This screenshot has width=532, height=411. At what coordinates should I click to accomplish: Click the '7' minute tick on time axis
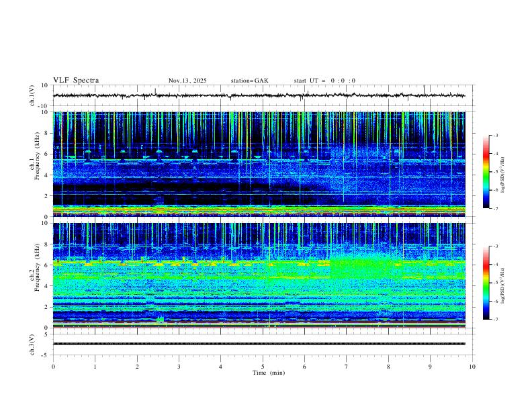pyautogui.click(x=347, y=367)
